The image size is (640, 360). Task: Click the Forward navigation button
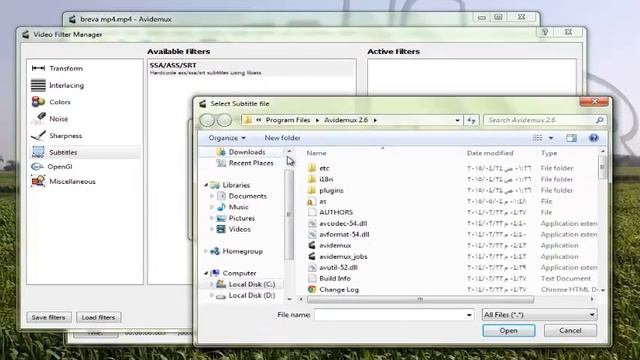pos(224,120)
